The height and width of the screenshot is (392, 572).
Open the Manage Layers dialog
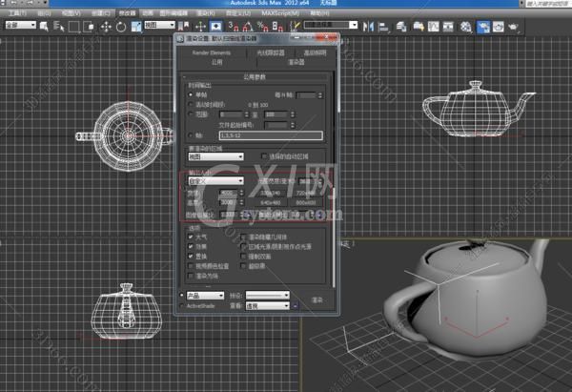(401, 27)
